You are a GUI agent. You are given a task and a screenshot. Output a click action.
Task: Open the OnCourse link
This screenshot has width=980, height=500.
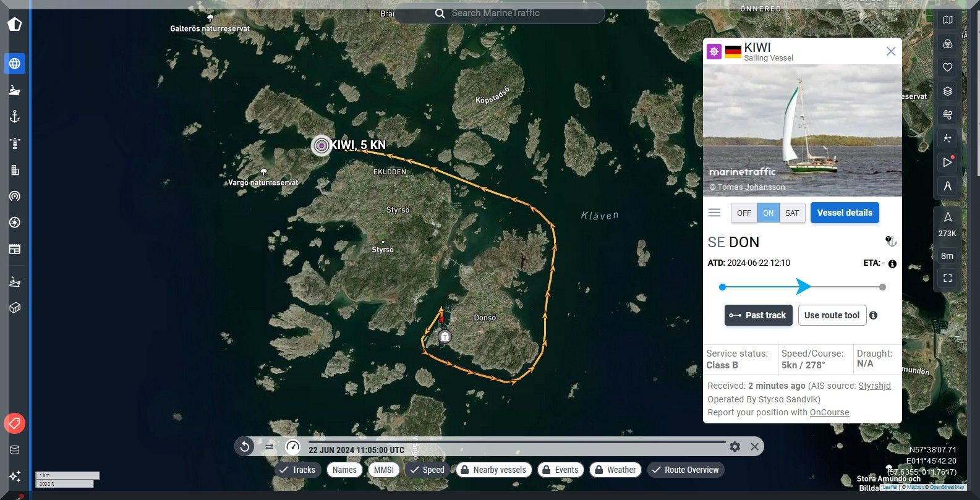[829, 412]
